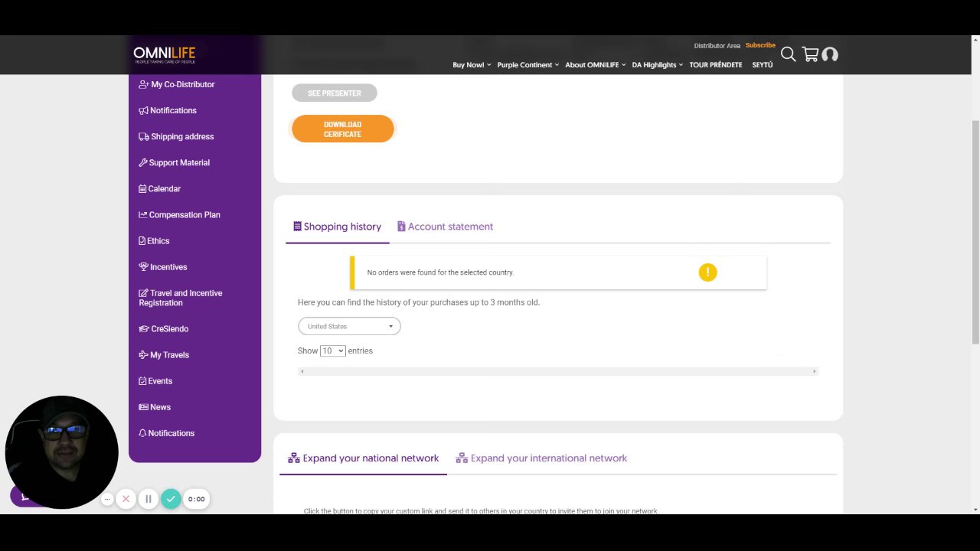Click the airplane icon beside My Travels
This screenshot has height=551, width=980.
tap(143, 354)
